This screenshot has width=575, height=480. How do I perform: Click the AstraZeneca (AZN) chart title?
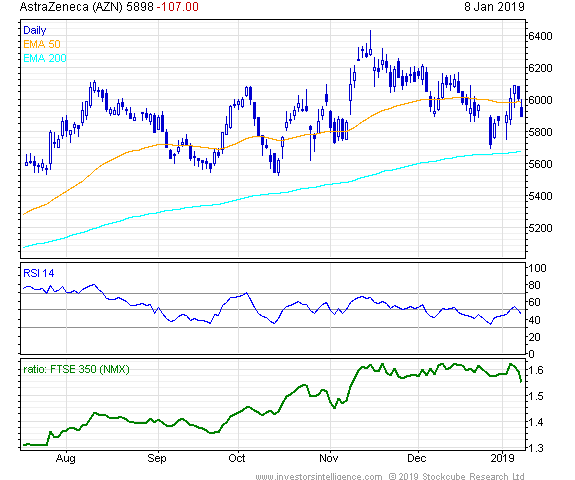click(x=71, y=7)
